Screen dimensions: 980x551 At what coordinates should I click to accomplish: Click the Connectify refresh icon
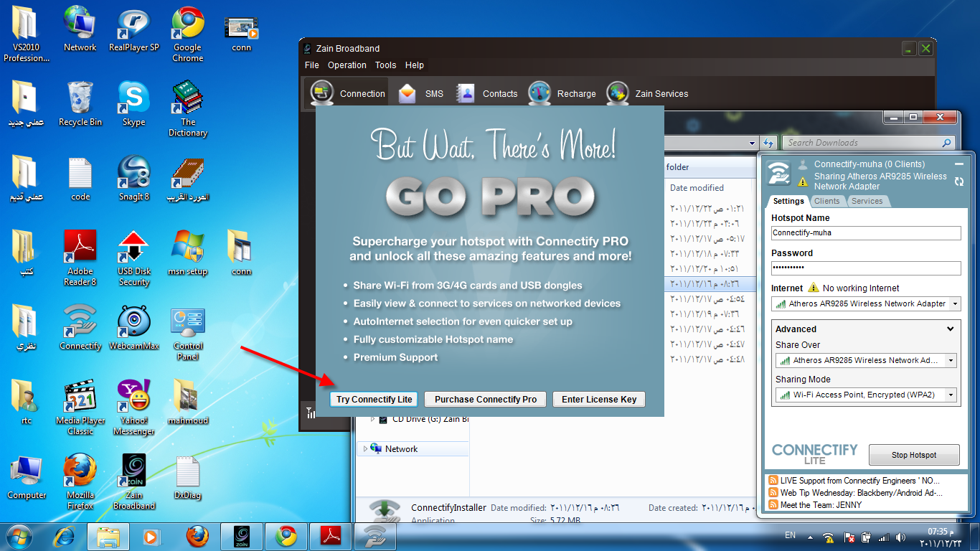959,182
